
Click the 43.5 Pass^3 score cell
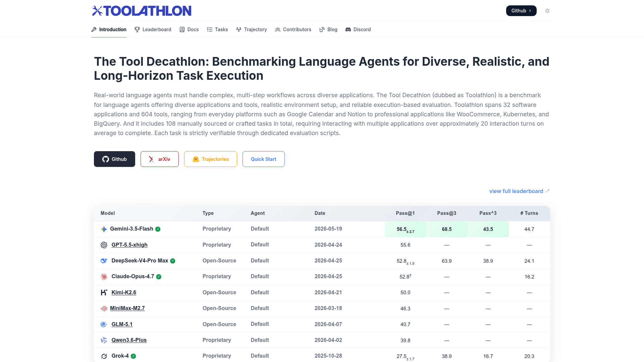click(x=488, y=229)
